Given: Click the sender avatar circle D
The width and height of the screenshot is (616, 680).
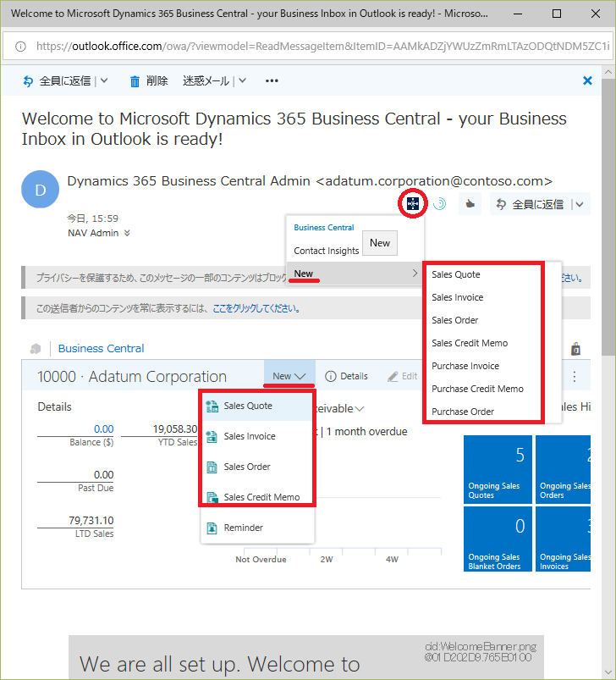Looking at the screenshot, I should [x=41, y=190].
